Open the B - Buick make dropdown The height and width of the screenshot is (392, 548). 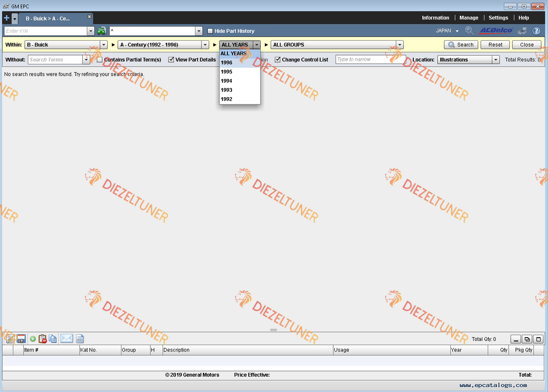(105, 45)
